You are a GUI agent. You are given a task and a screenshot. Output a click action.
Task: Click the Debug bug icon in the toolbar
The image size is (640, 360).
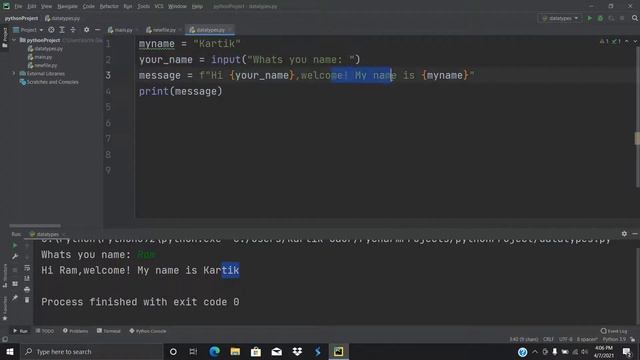600,18
